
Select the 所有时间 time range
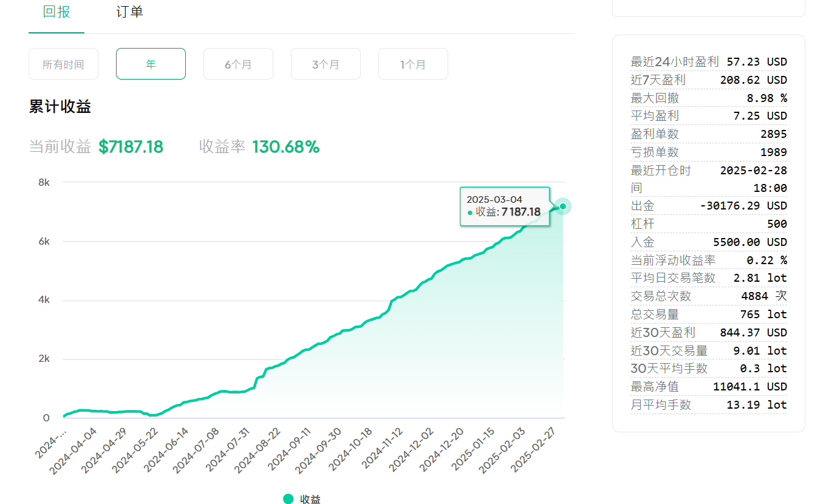pyautogui.click(x=63, y=64)
